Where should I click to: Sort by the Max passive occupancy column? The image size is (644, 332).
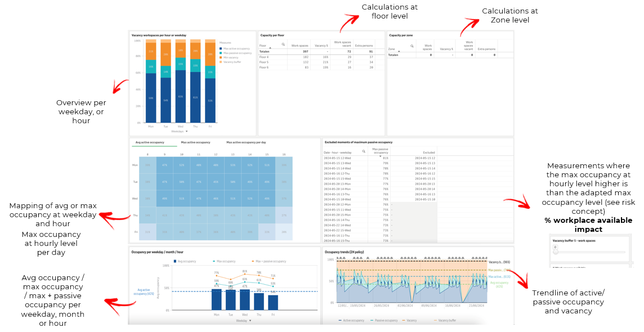pyautogui.click(x=381, y=151)
